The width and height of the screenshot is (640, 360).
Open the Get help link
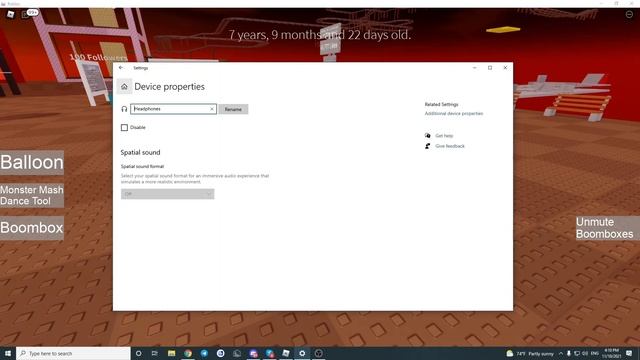point(444,136)
